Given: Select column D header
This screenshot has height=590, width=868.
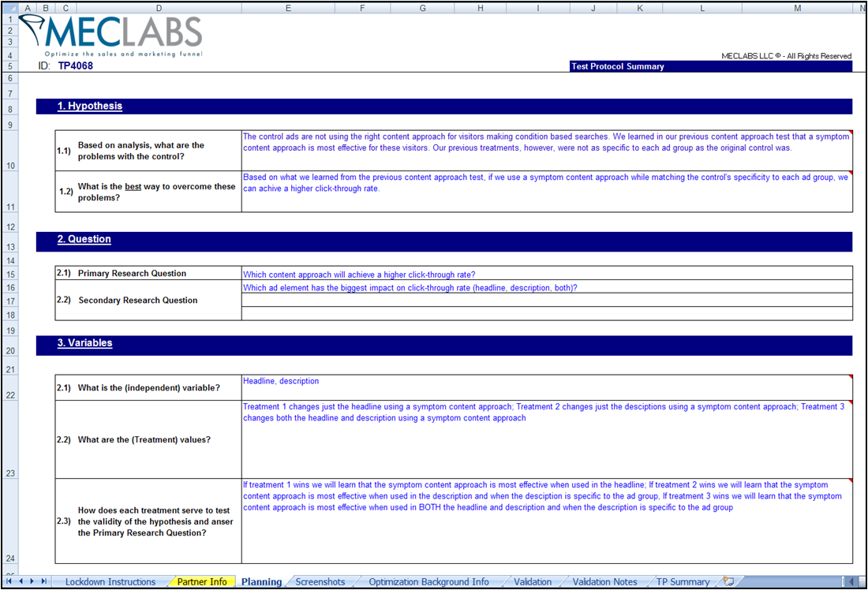Looking at the screenshot, I should (159, 8).
